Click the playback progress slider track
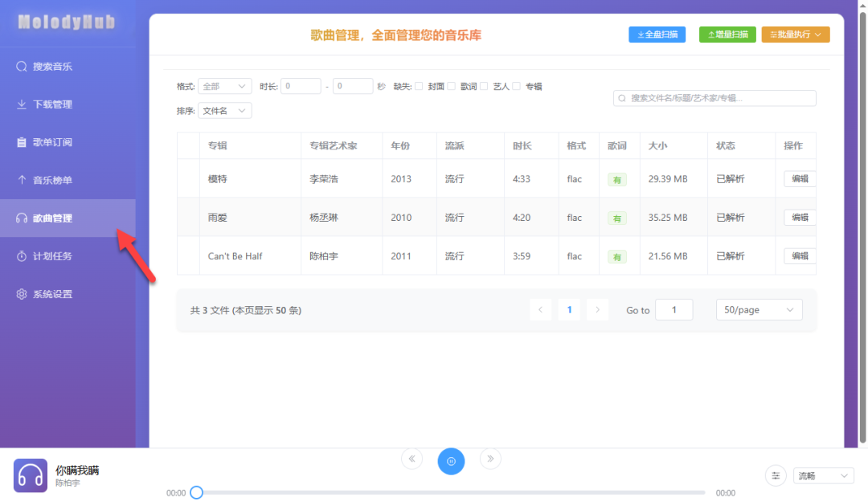The height and width of the screenshot is (502, 868). click(450, 492)
